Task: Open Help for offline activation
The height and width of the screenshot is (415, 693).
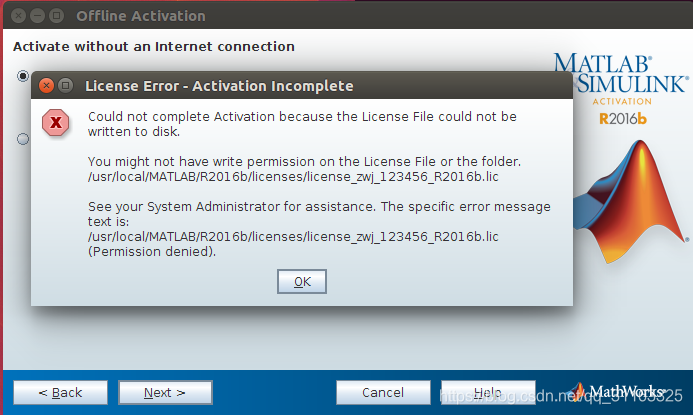Action: [x=487, y=392]
